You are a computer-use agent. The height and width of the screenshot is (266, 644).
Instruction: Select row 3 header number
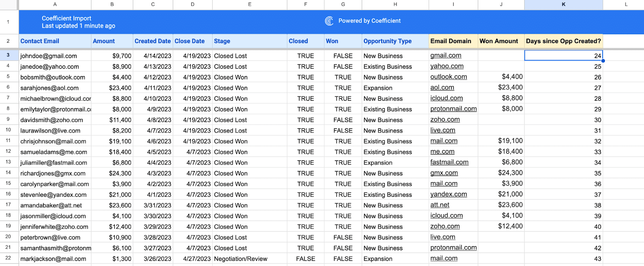[x=8, y=55]
